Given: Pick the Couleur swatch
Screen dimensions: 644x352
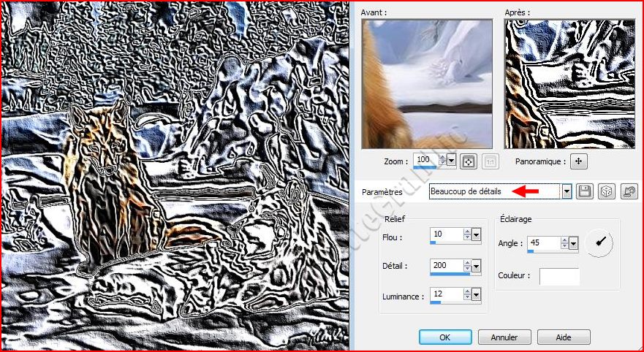Looking at the screenshot, I should [559, 277].
